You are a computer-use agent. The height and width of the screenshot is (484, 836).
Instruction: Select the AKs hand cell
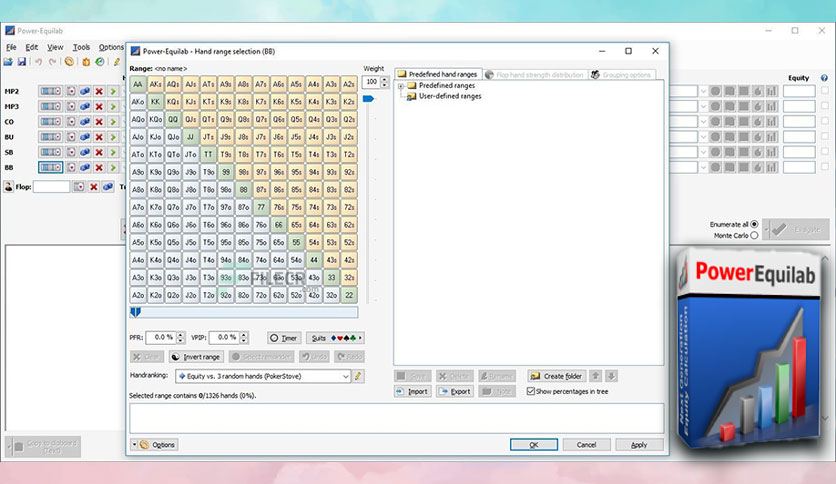coord(155,84)
